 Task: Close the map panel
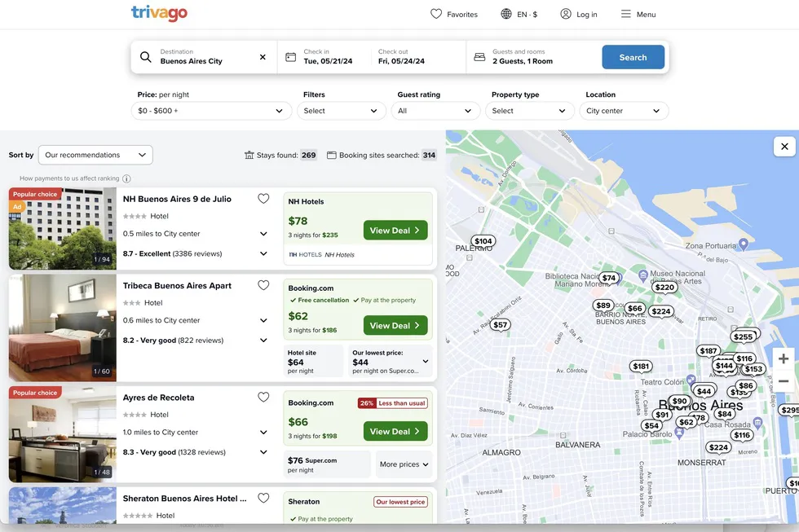tap(784, 147)
